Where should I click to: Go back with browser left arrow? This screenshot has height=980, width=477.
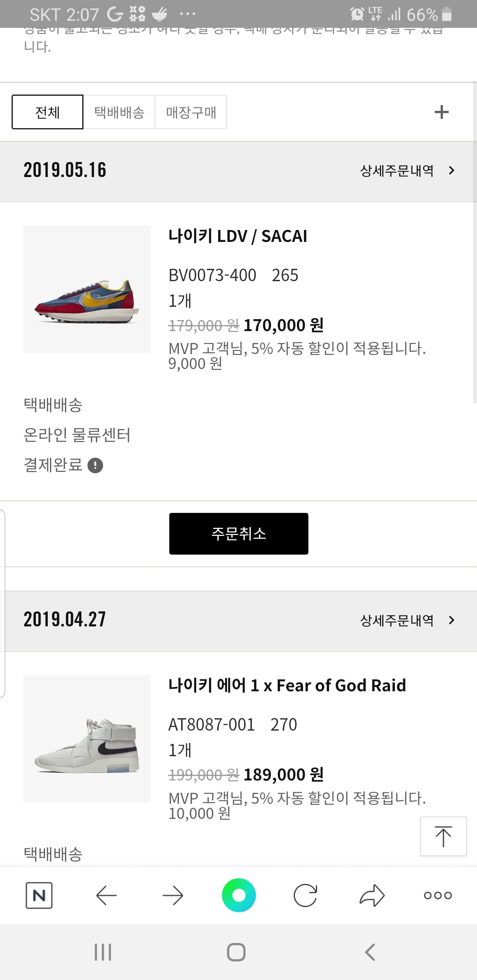click(x=106, y=895)
